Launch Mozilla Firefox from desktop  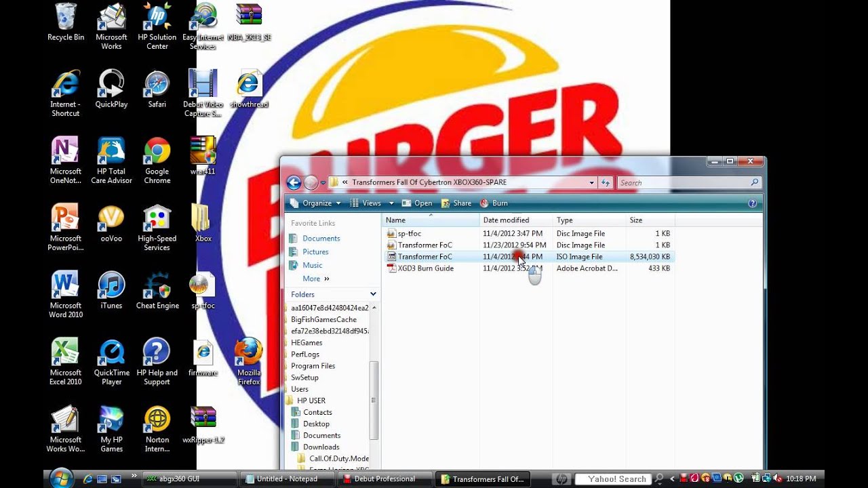pyautogui.click(x=249, y=362)
